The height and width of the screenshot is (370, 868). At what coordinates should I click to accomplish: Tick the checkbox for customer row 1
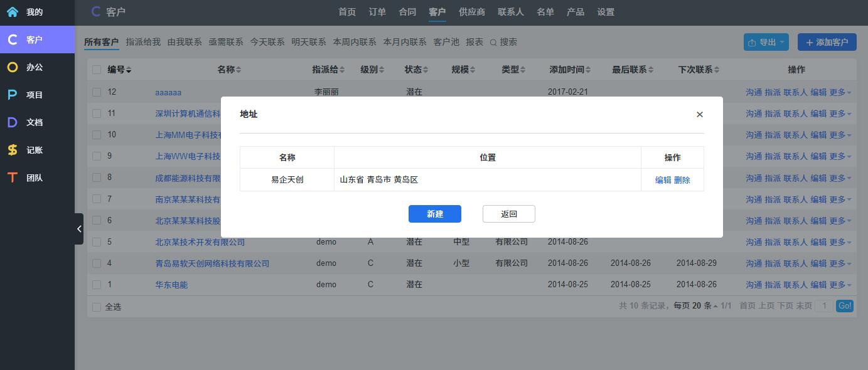click(x=97, y=285)
